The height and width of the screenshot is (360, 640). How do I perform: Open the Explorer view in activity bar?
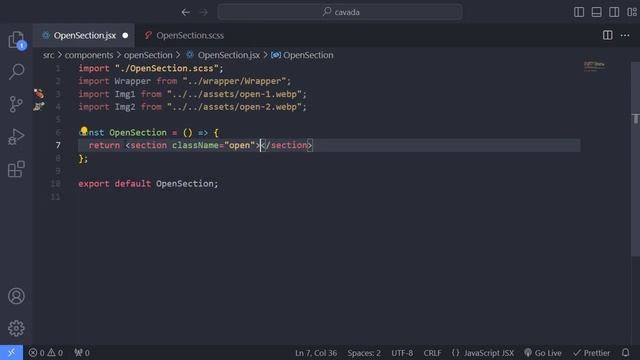tap(16, 40)
